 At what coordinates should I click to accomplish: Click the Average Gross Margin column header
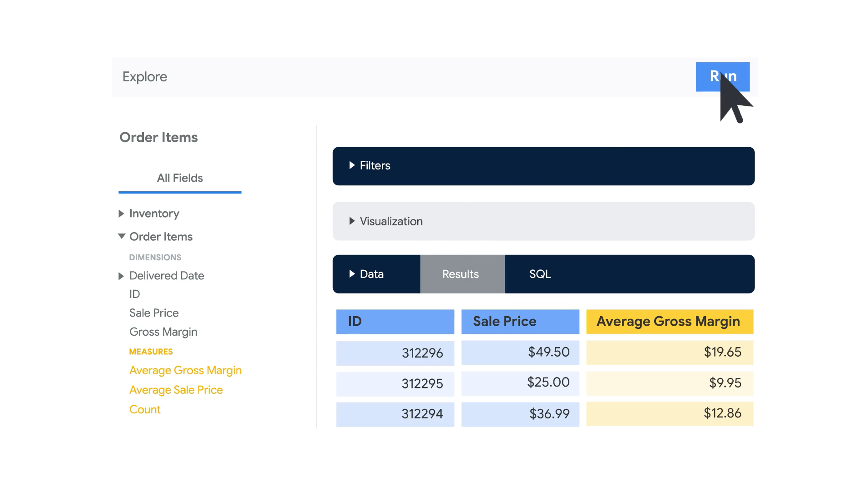(x=669, y=322)
